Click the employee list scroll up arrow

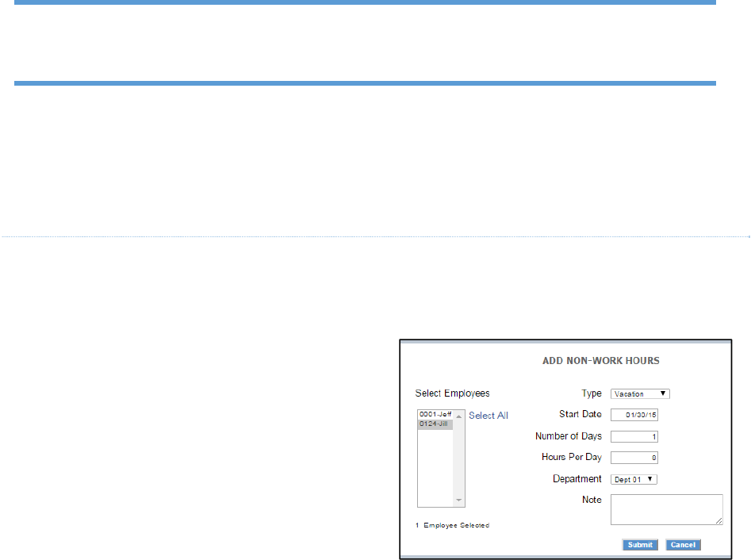pyautogui.click(x=459, y=416)
